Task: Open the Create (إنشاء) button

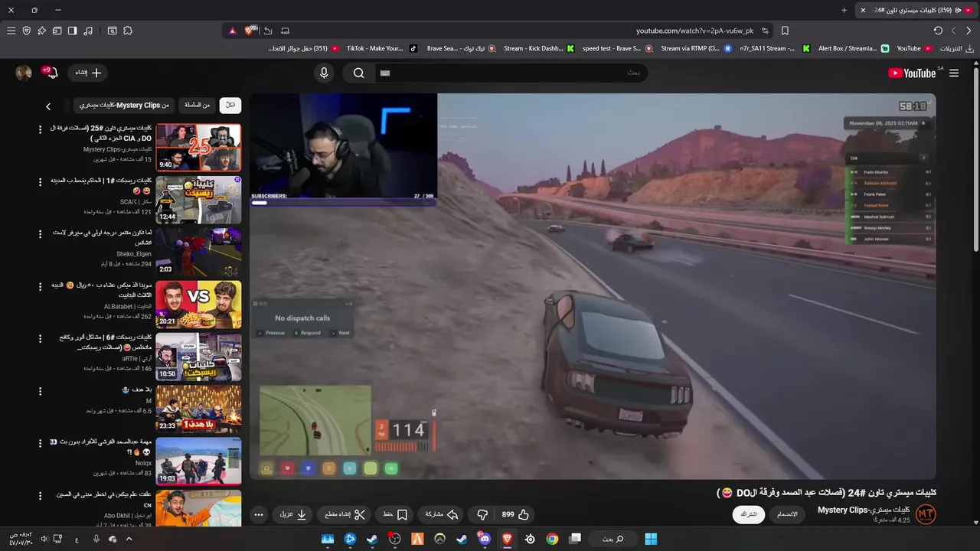Action: pos(88,73)
